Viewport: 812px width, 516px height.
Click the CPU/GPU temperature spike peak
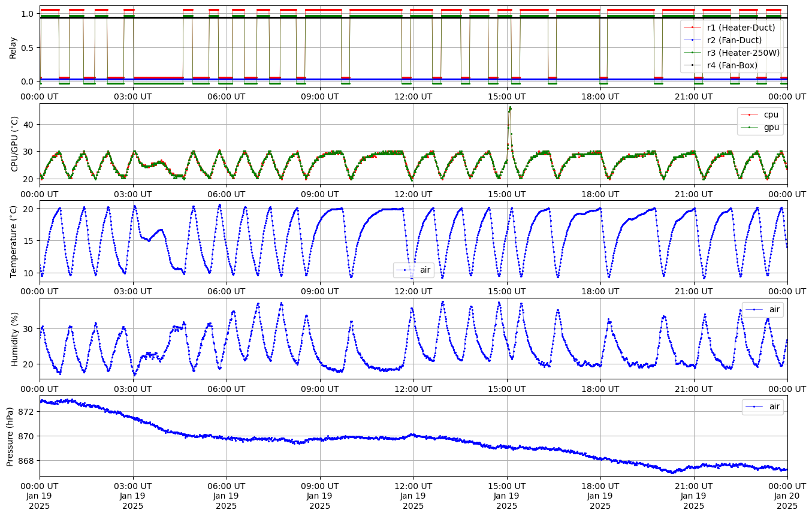(x=510, y=107)
